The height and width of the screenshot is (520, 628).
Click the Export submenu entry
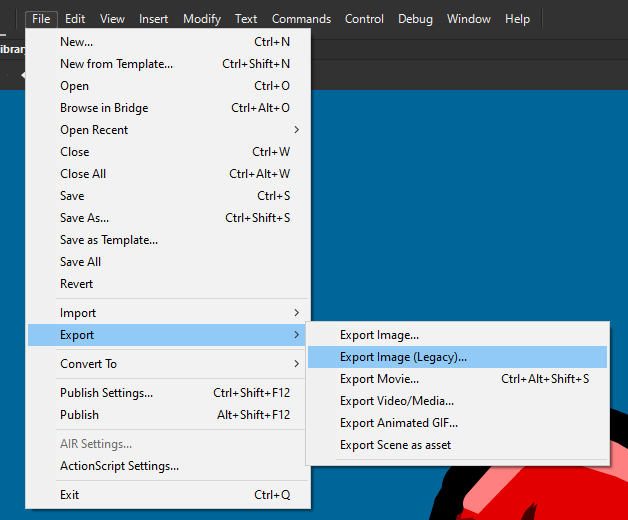(167, 335)
